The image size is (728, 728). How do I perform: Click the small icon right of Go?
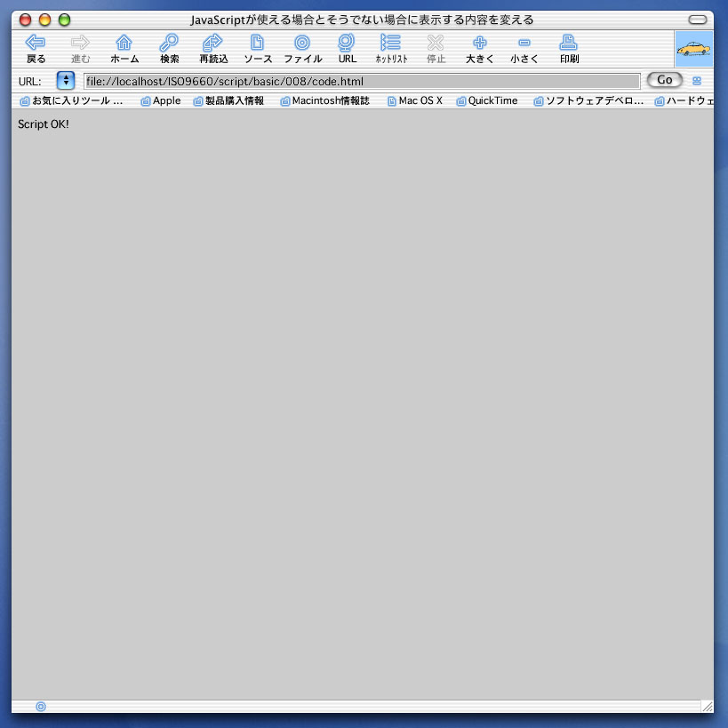click(x=696, y=81)
